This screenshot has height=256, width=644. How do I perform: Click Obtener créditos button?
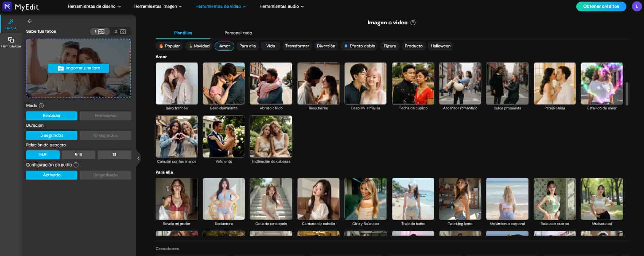(x=601, y=6)
